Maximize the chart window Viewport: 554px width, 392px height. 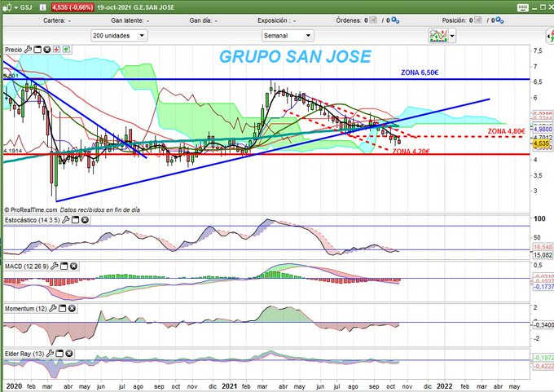(543, 7)
